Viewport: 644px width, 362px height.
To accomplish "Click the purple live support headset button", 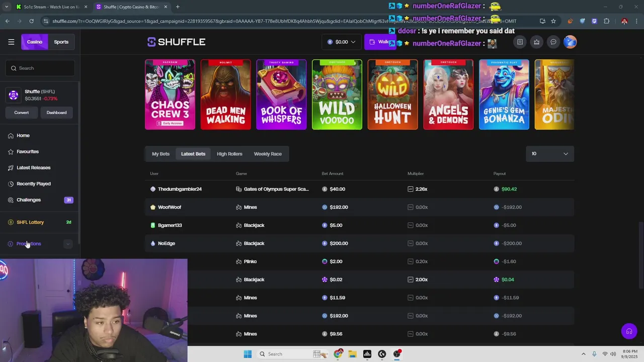I will click(x=629, y=331).
